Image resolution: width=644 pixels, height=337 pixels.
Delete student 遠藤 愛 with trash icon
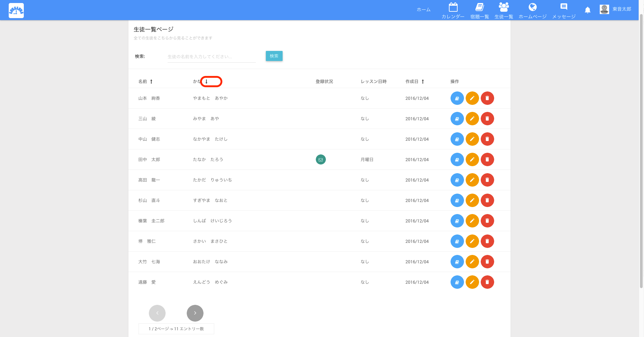coord(487,282)
